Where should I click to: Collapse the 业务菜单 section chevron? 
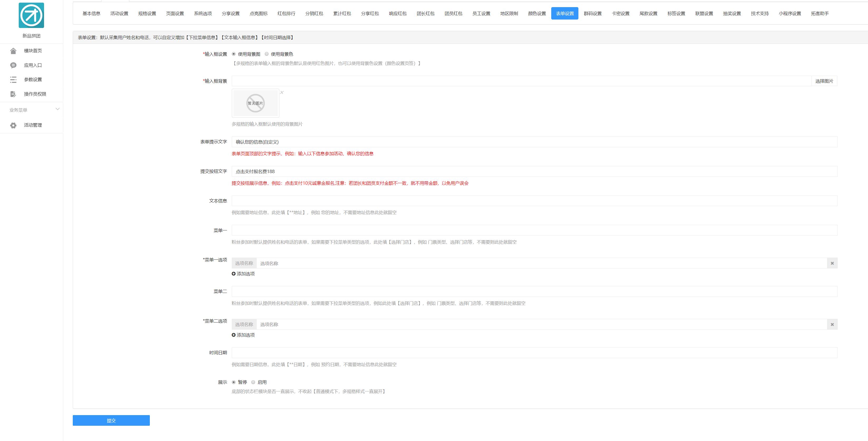click(57, 109)
